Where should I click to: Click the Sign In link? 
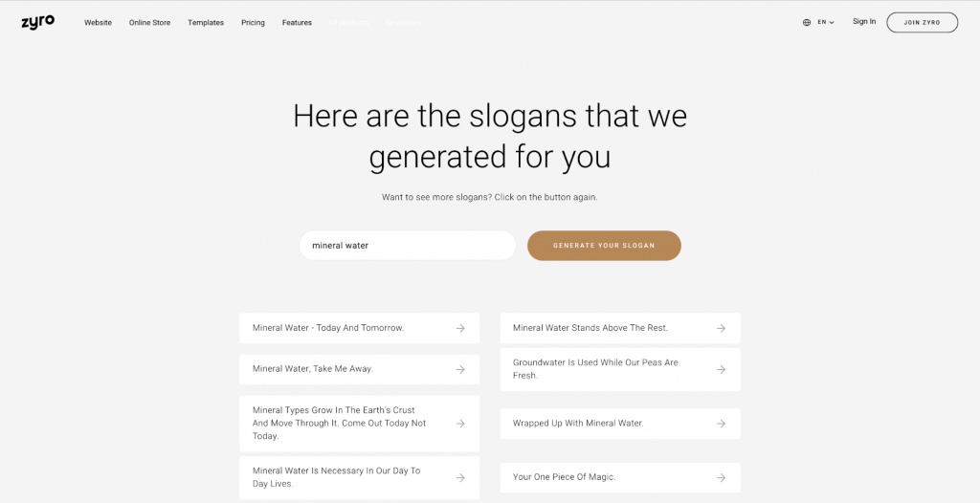tap(864, 21)
